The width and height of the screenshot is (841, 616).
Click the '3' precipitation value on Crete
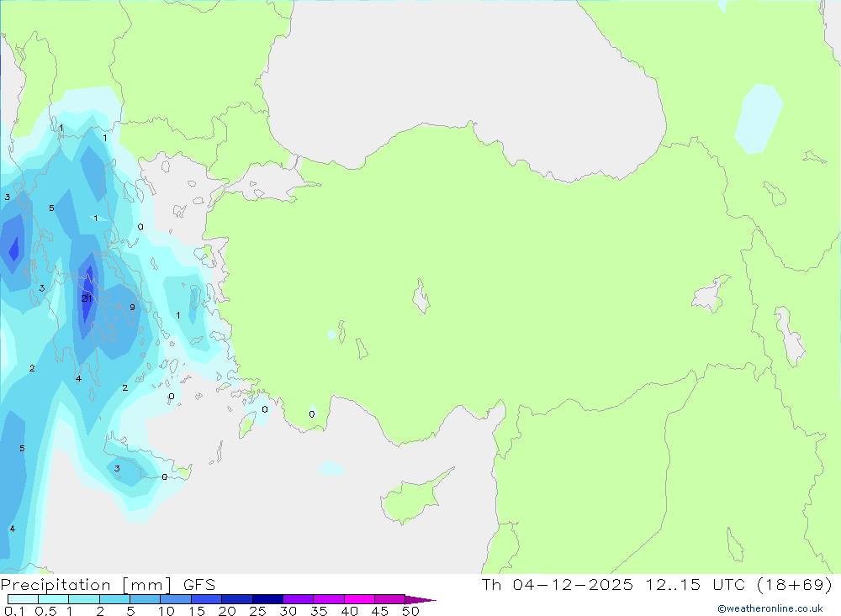tap(117, 469)
